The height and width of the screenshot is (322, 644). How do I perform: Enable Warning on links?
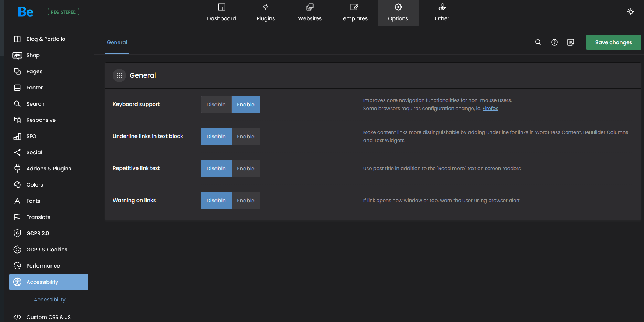[246, 201]
